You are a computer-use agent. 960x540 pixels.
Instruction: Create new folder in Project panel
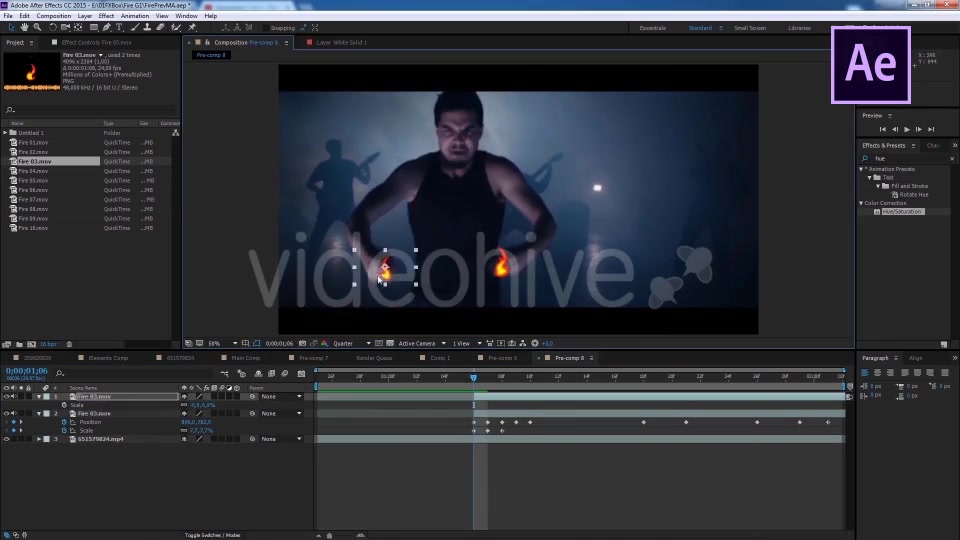pyautogui.click(x=20, y=344)
